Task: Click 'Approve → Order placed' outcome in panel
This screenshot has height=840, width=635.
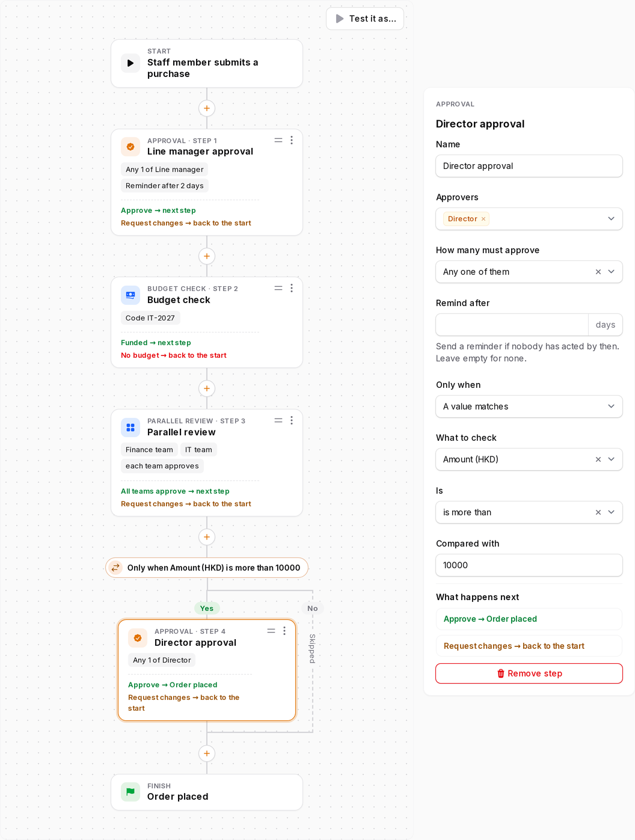Action: [529, 619]
